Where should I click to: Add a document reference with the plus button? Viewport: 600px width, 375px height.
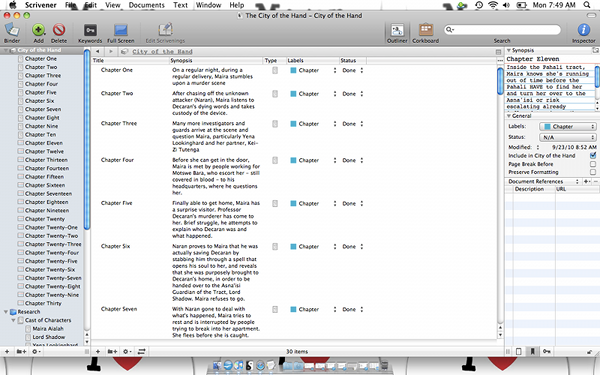pyautogui.click(x=586, y=181)
